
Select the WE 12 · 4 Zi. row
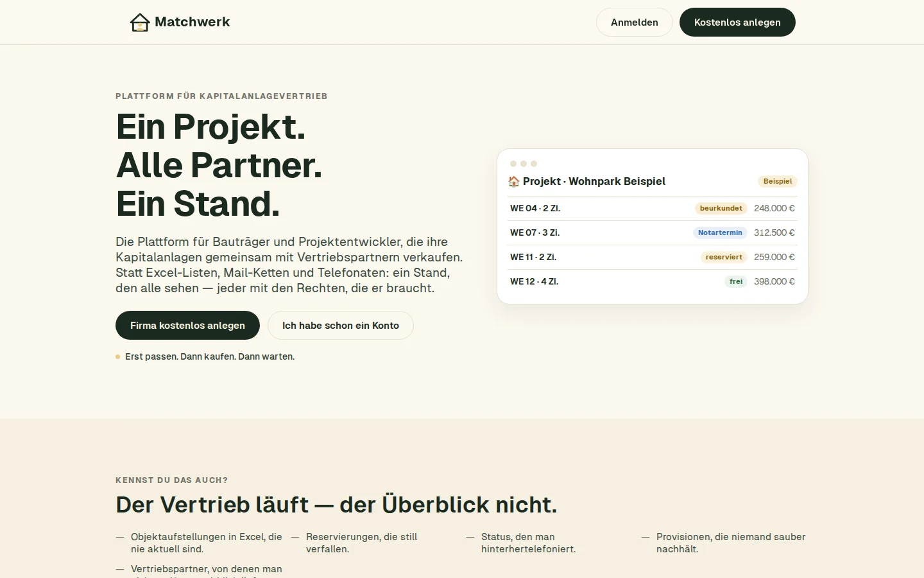[x=653, y=281]
